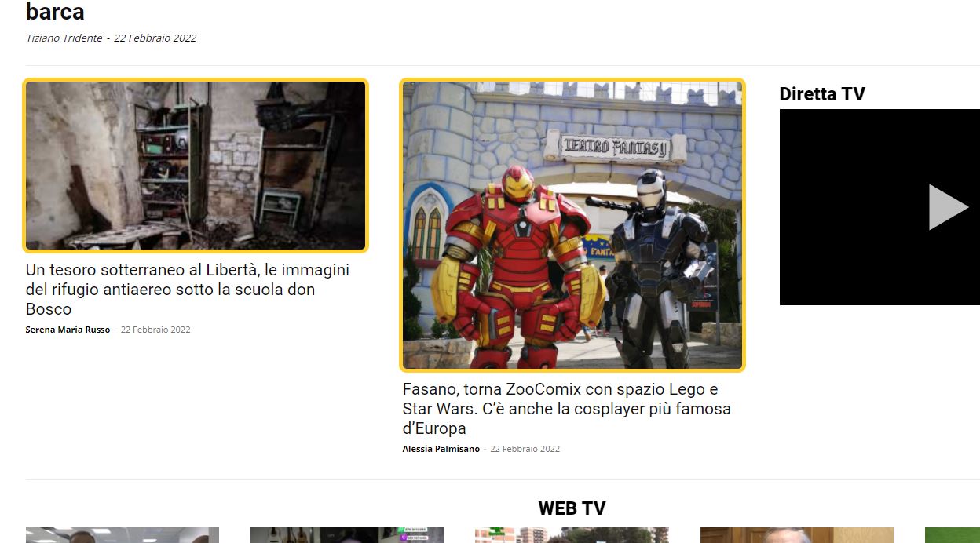Play the Diretta TV live video
Image resolution: width=980 pixels, height=543 pixels.
[x=948, y=207]
